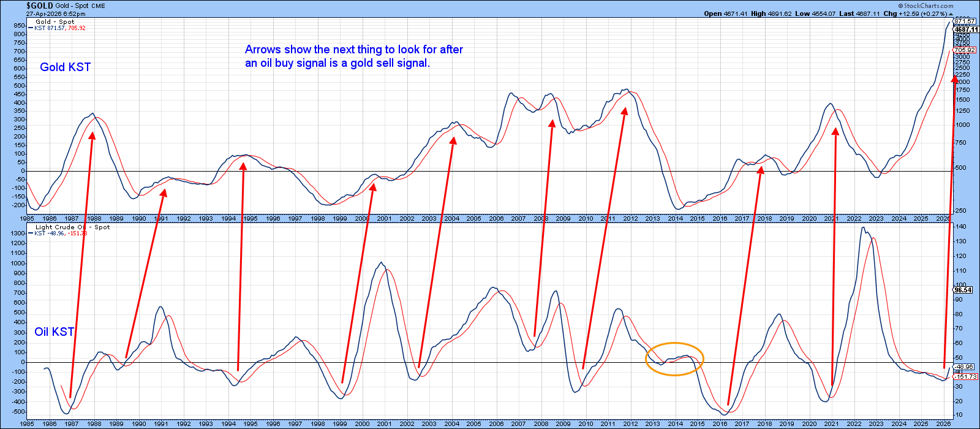Click the StockCharts.com copyright label
This screenshot has height=429, width=980.
click(925, 6)
